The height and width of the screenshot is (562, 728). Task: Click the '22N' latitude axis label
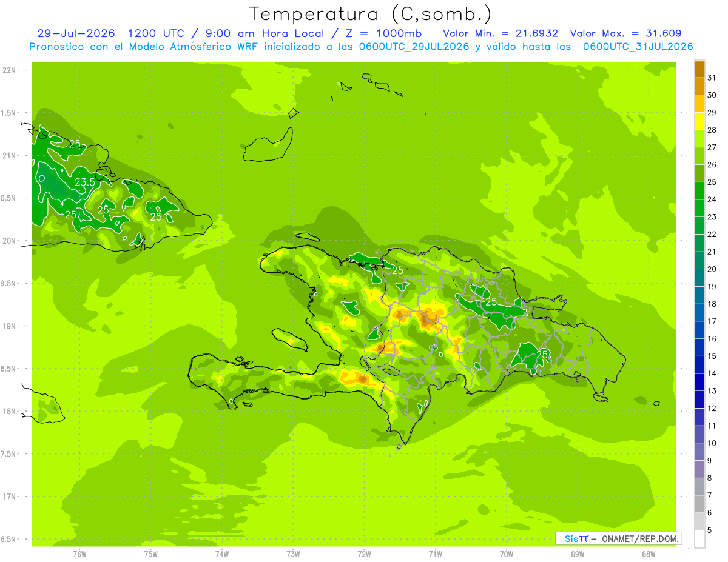[10, 70]
